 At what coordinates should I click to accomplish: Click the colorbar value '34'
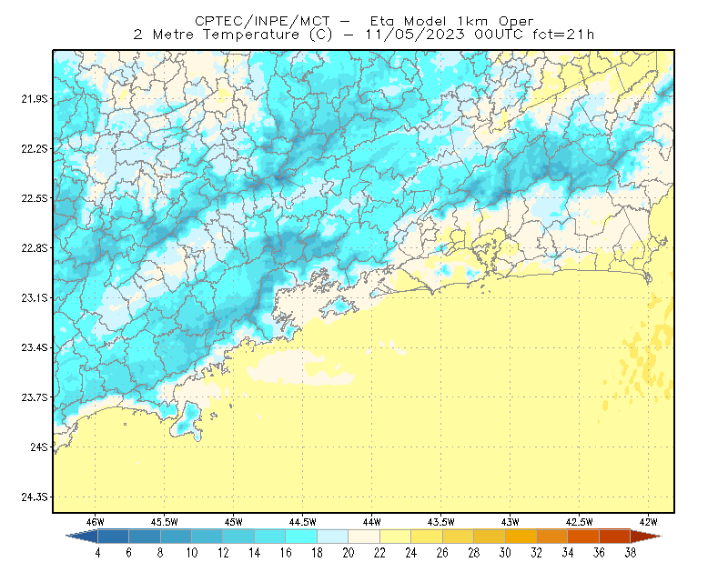point(568,553)
